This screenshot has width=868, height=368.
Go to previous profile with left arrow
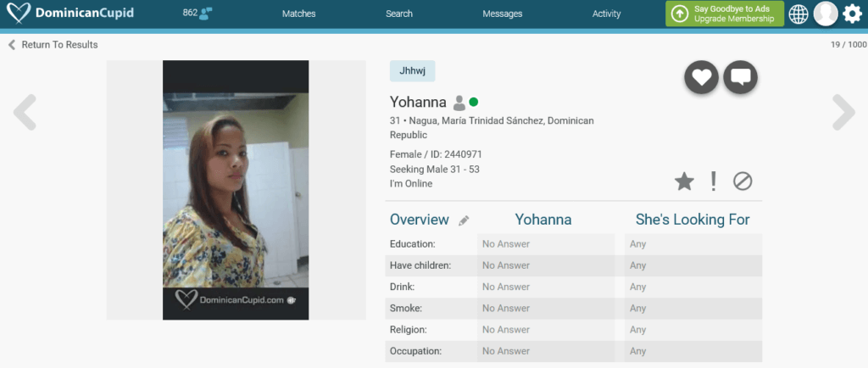25,112
